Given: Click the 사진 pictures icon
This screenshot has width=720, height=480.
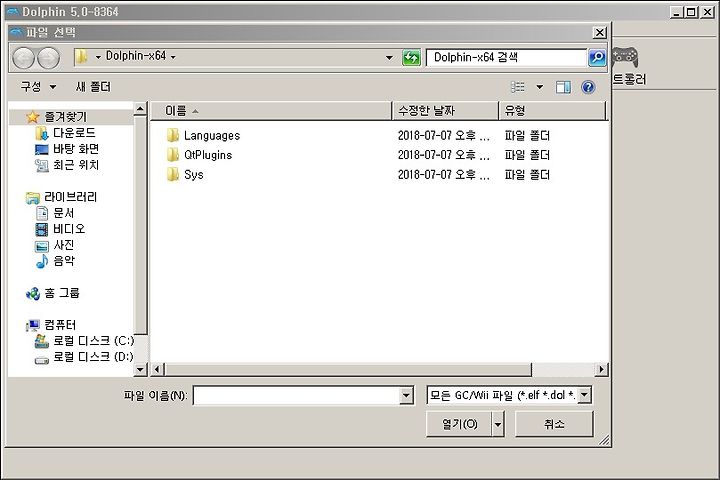Looking at the screenshot, I should click(41, 246).
